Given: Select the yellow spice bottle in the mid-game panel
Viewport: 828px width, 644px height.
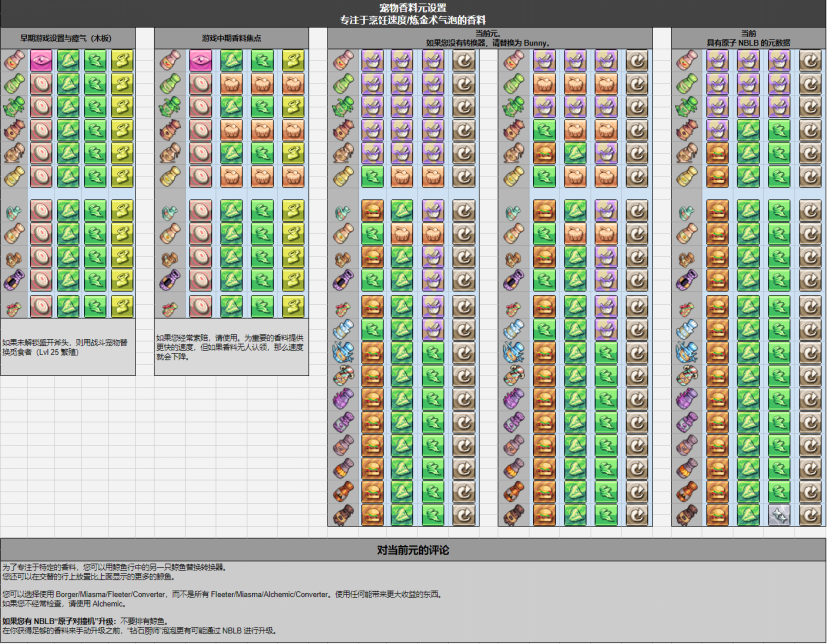Looking at the screenshot, I should click(x=171, y=177).
